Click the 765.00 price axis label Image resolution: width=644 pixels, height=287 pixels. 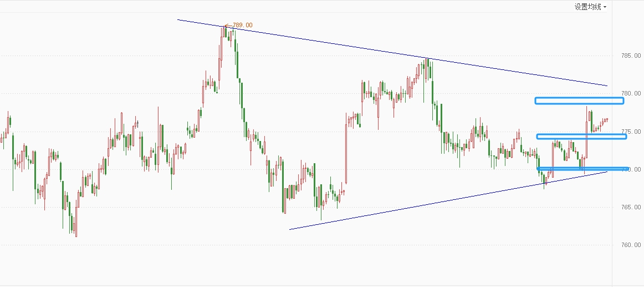[x=631, y=207]
